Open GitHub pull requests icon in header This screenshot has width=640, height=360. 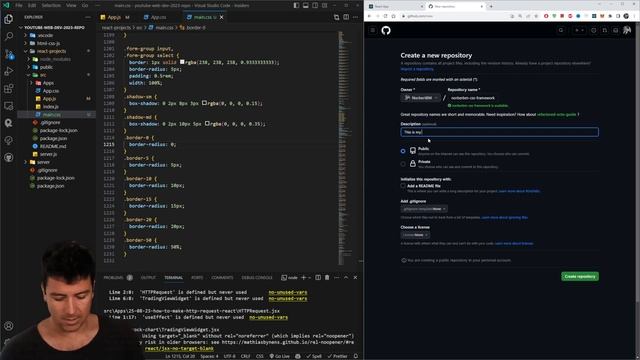point(604,30)
